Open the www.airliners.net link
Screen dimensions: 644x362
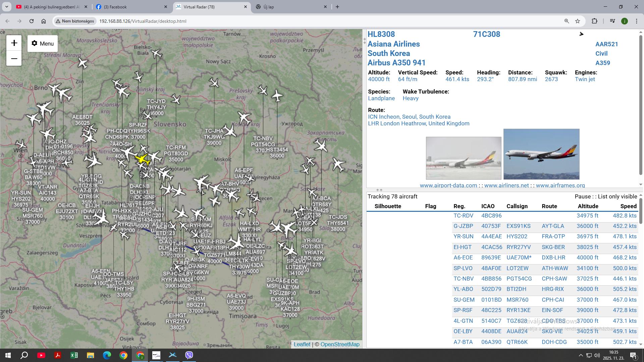coord(506,185)
